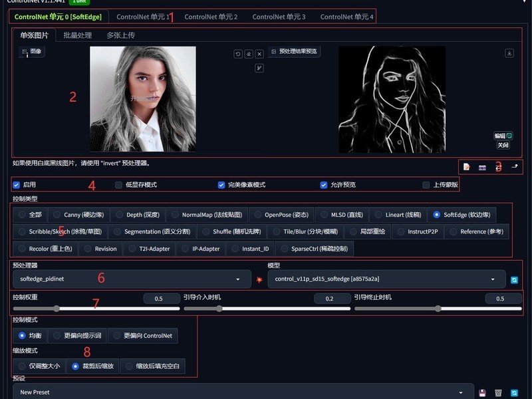This screenshot has width=532, height=399.
Task: Toggle the 启用 checkbox
Action: pos(16,185)
